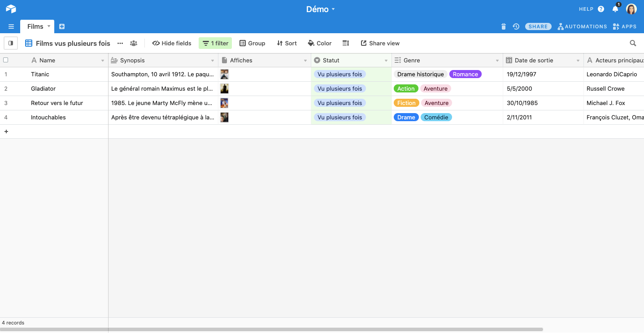Image resolution: width=644 pixels, height=333 pixels.
Task: Open the Sort menu
Action: [x=287, y=43]
